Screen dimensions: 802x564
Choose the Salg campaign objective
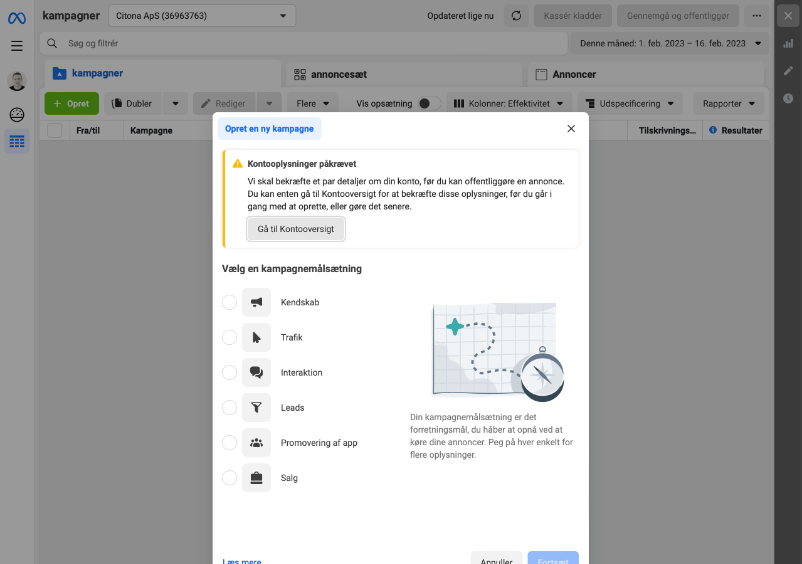[x=230, y=478]
